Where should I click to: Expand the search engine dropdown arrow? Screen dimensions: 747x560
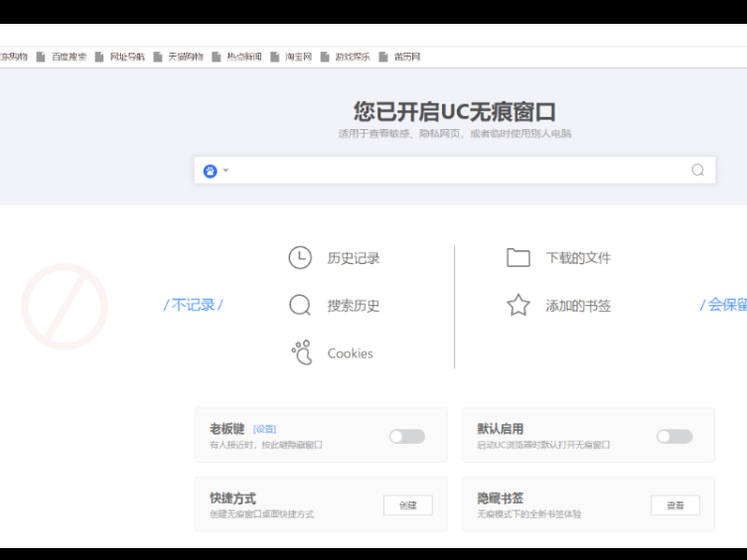[x=225, y=170]
